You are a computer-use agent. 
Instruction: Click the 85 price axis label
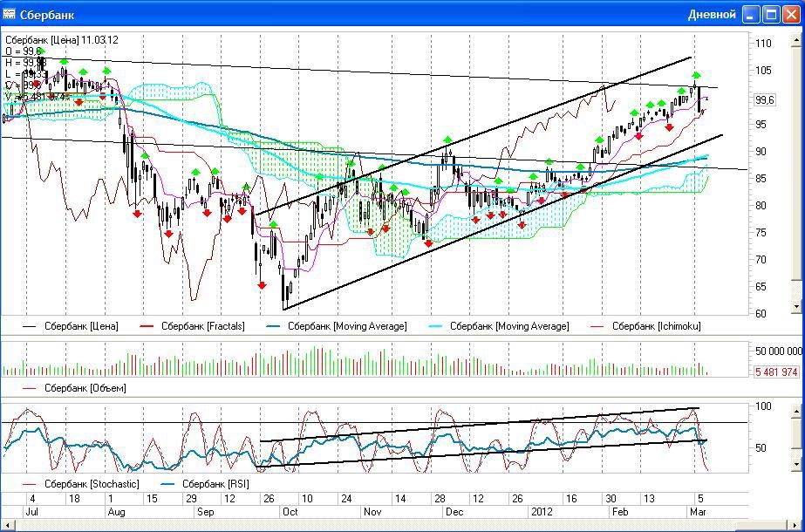[761, 179]
